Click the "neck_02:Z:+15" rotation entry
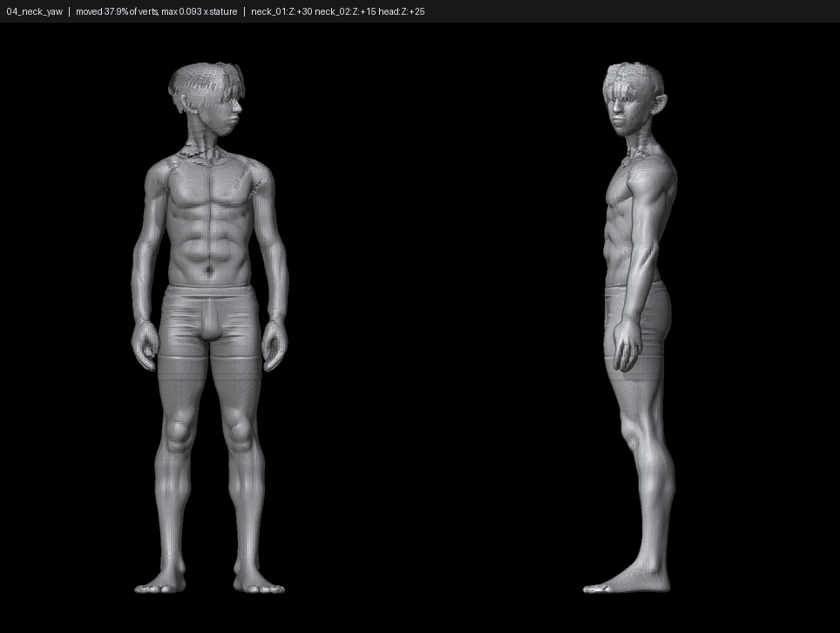The height and width of the screenshot is (633, 840). [x=346, y=11]
